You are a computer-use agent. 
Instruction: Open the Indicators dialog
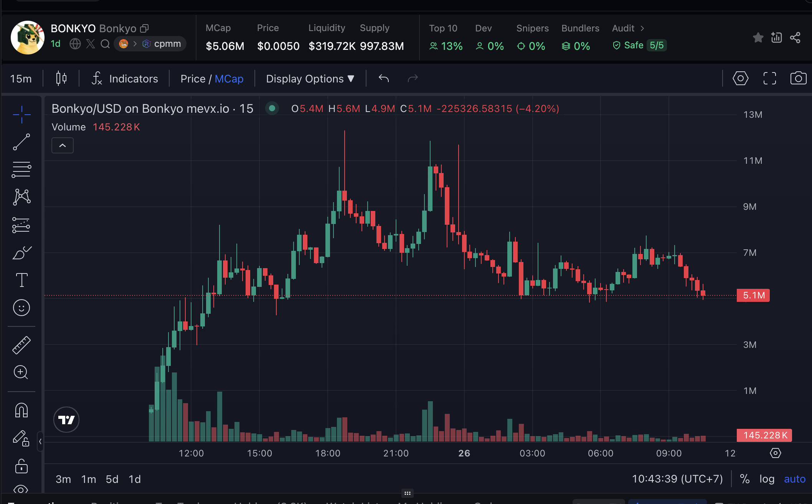pos(125,79)
